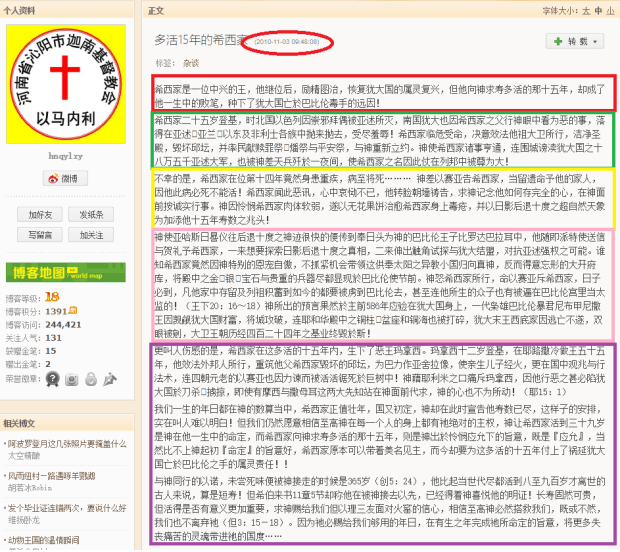The height and width of the screenshot is (552, 620).
Task: Open related post 阿波罗登月记几张照片
Action: [x=64, y=441]
